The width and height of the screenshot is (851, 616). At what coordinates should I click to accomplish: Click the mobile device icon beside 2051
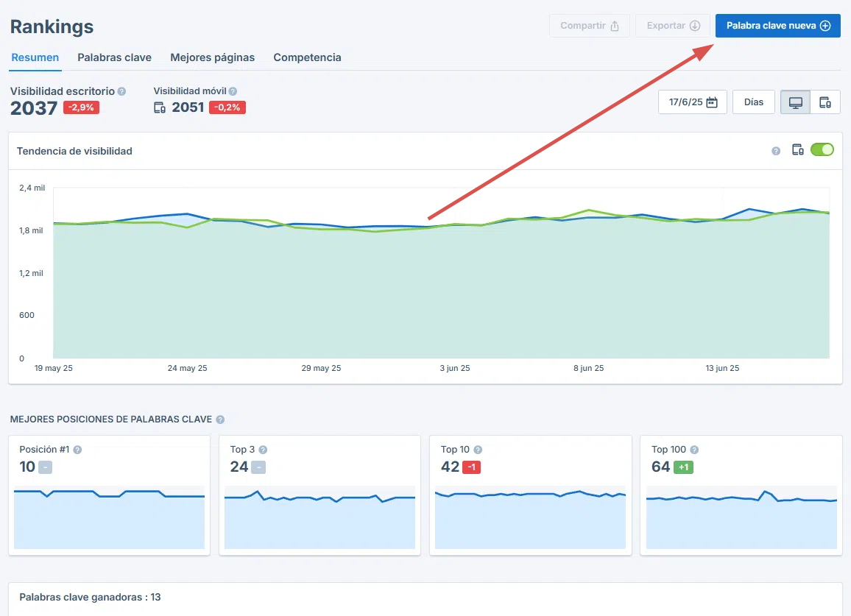[159, 107]
